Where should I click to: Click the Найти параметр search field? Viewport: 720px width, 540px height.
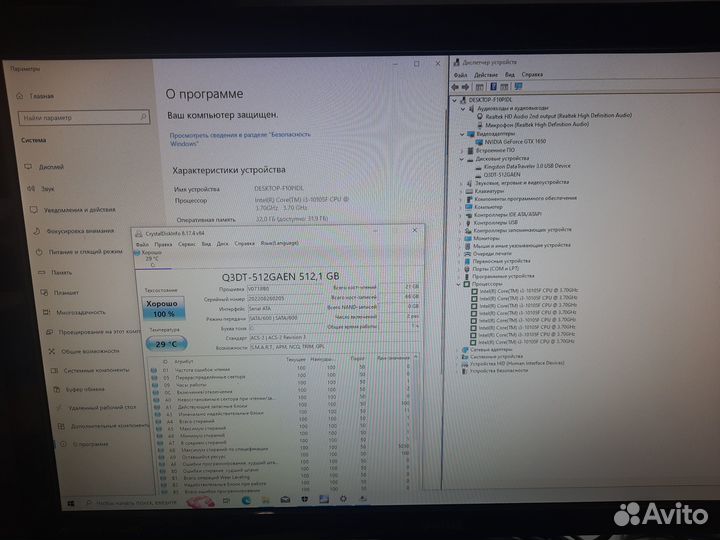click(x=84, y=118)
